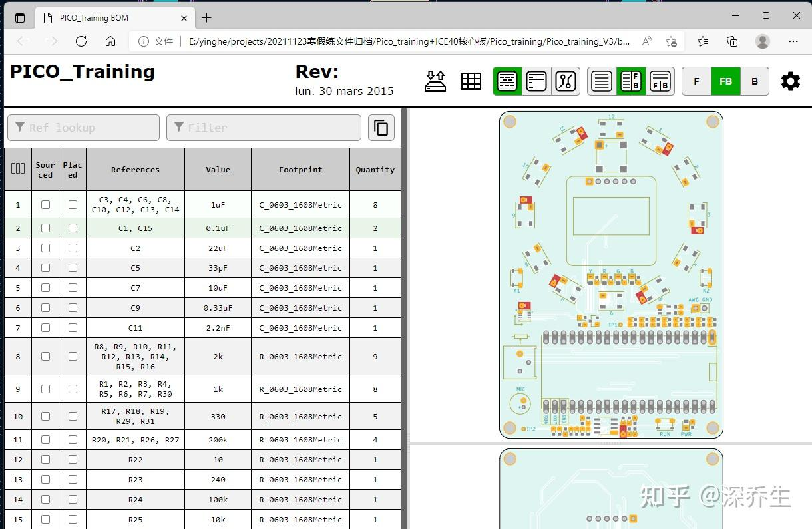
Task: Show both front and back (FB)
Action: point(725,81)
